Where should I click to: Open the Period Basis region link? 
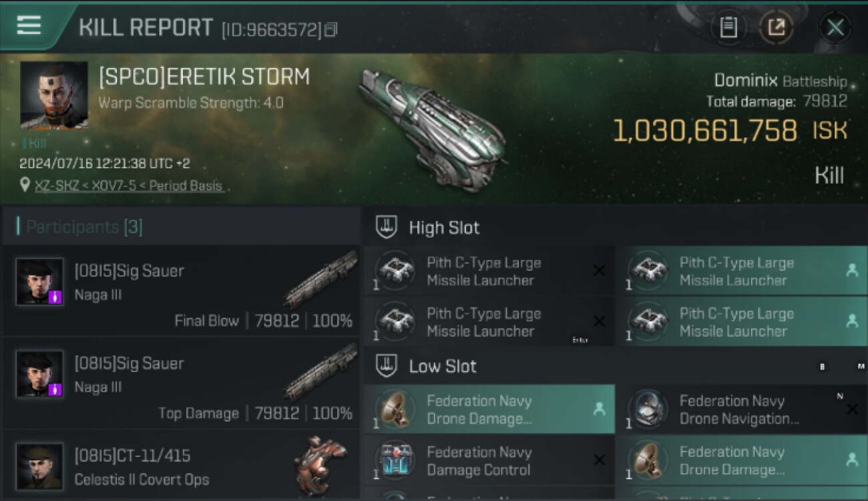(186, 186)
